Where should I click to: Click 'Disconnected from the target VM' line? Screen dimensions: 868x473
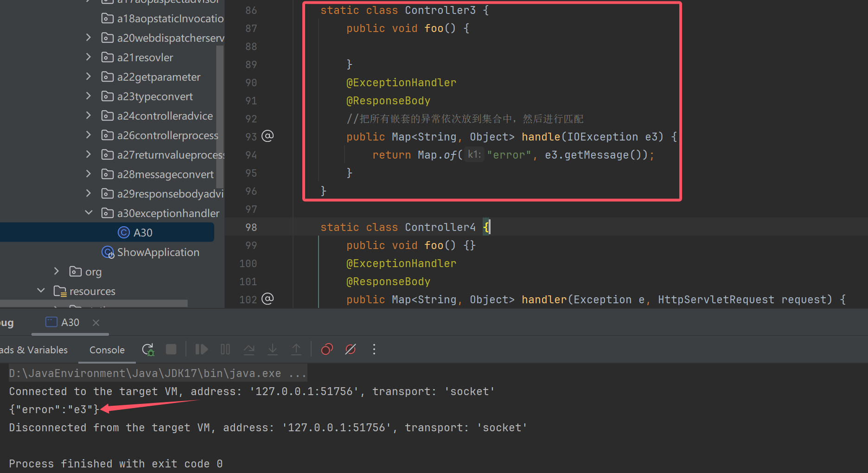[268, 428]
